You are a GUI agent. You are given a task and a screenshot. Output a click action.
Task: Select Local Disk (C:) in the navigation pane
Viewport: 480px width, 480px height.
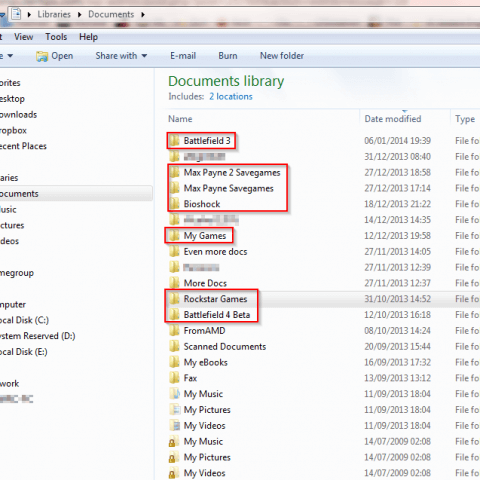[24, 320]
